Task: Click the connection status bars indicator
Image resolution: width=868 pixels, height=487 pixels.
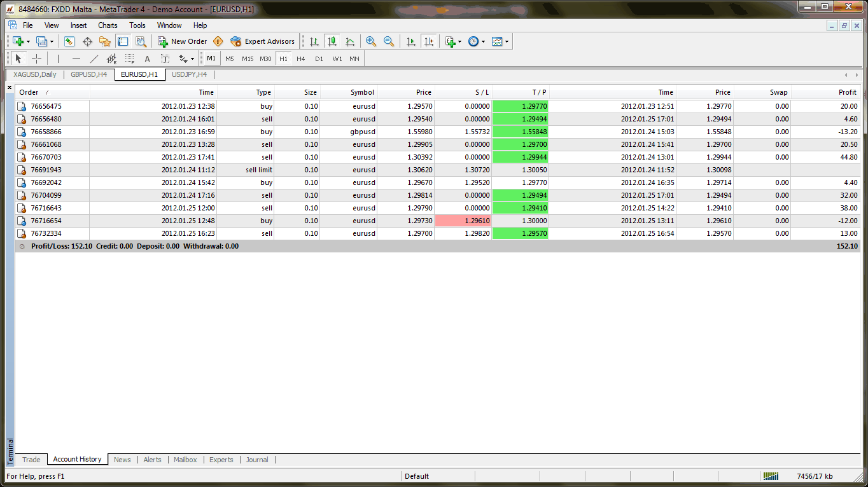Action: [771, 476]
